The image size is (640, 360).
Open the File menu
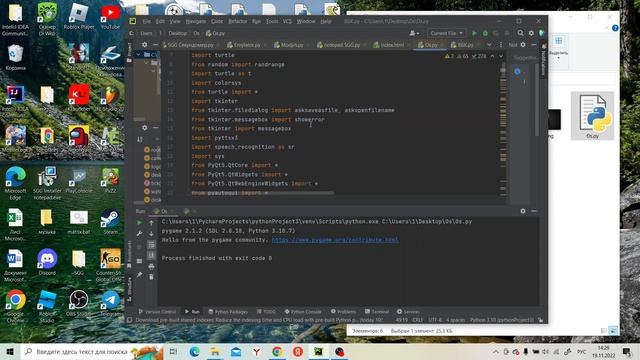coord(147,21)
